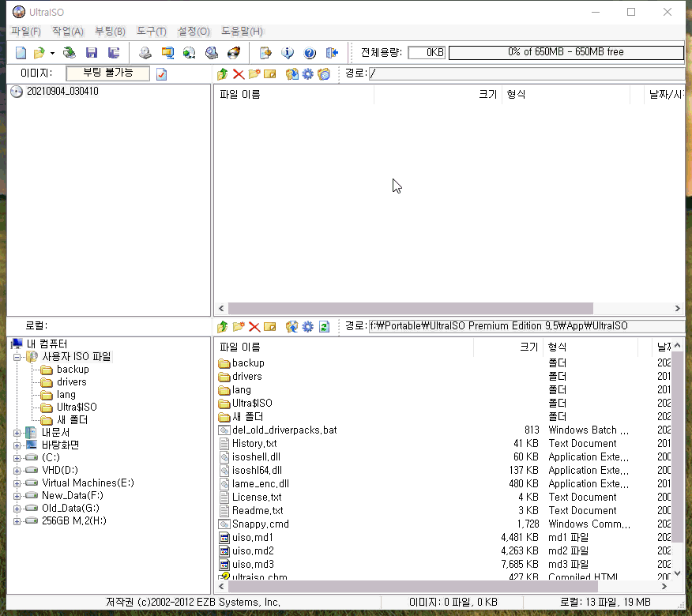Expand the VHD(D:) drive node
The width and height of the screenshot is (692, 616).
coord(17,471)
